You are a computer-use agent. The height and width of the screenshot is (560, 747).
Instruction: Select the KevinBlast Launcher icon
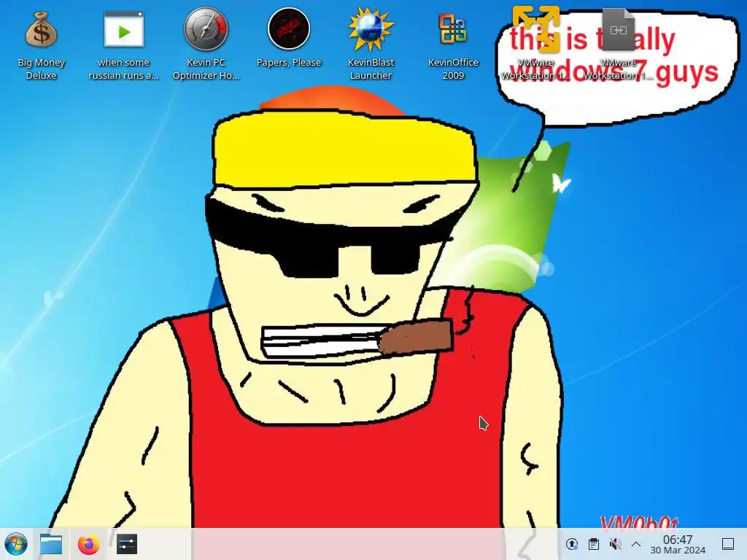pyautogui.click(x=371, y=44)
